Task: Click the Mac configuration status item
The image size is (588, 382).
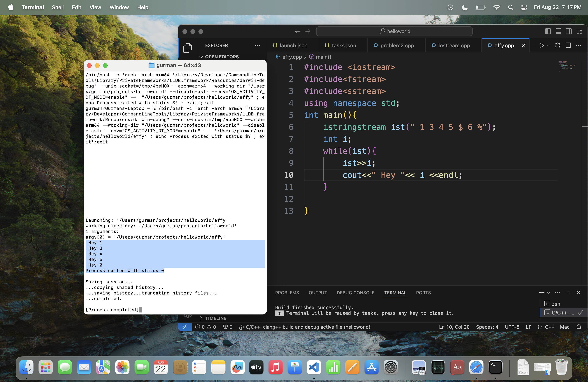Action: pos(565,327)
